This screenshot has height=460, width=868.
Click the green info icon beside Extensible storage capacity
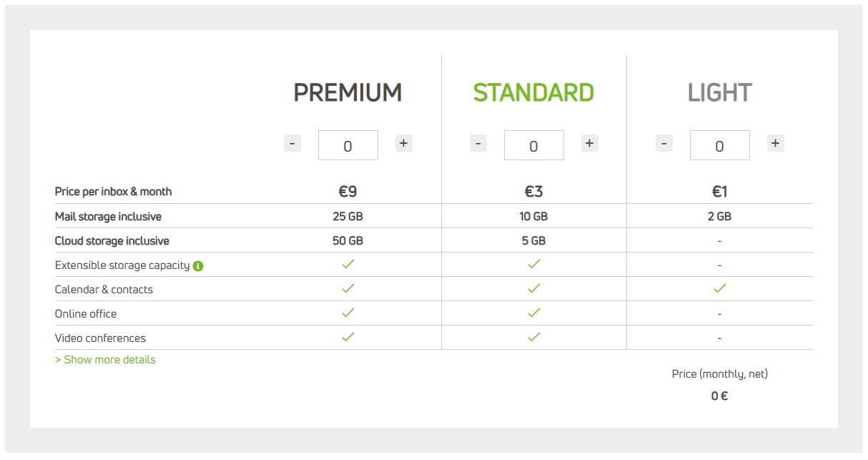pyautogui.click(x=198, y=266)
